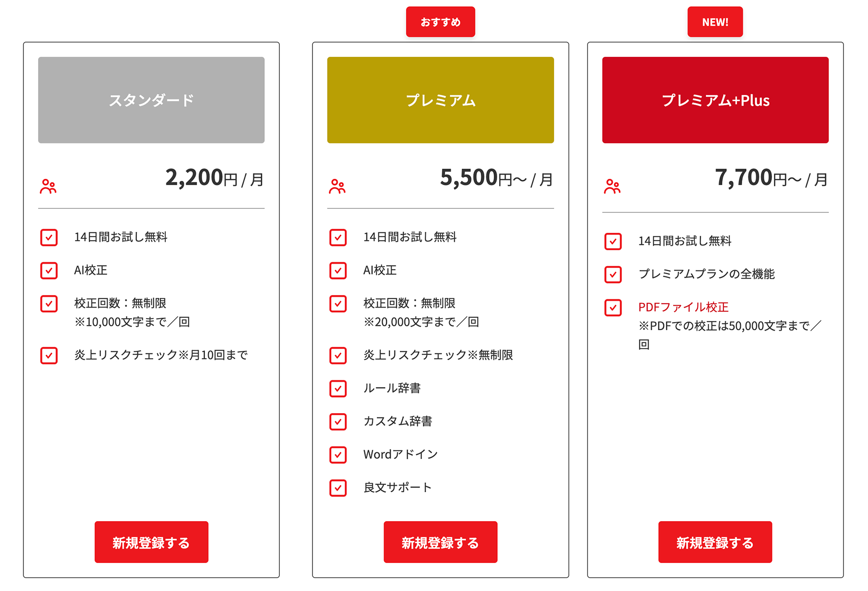Click the red PDFファイル校正 text

683,307
